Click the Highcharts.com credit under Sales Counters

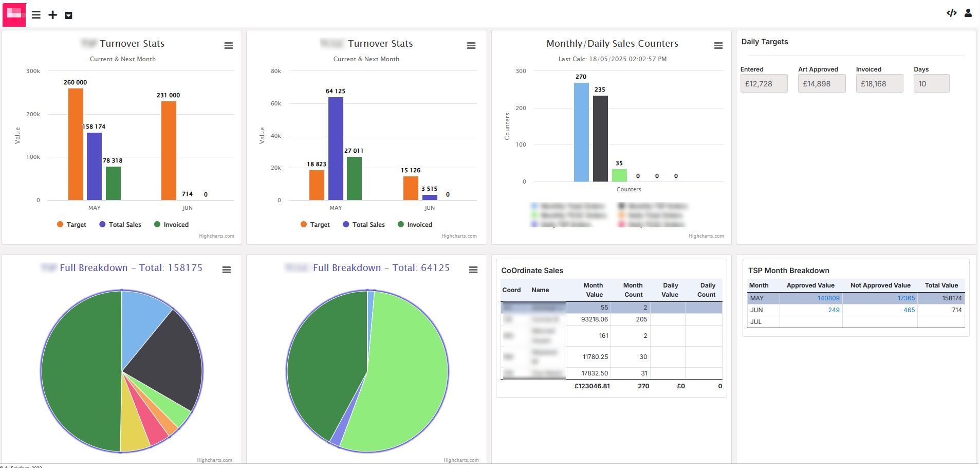[706, 236]
